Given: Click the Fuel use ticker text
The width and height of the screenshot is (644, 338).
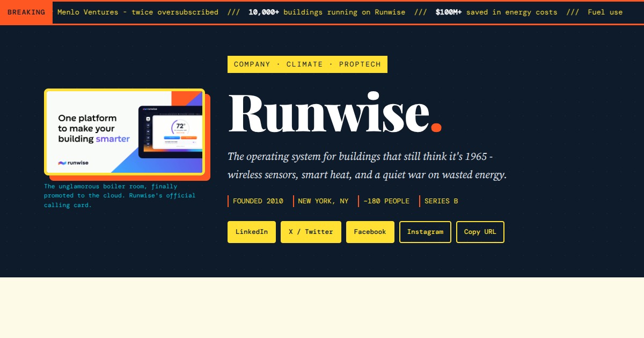Looking at the screenshot, I should [605, 12].
